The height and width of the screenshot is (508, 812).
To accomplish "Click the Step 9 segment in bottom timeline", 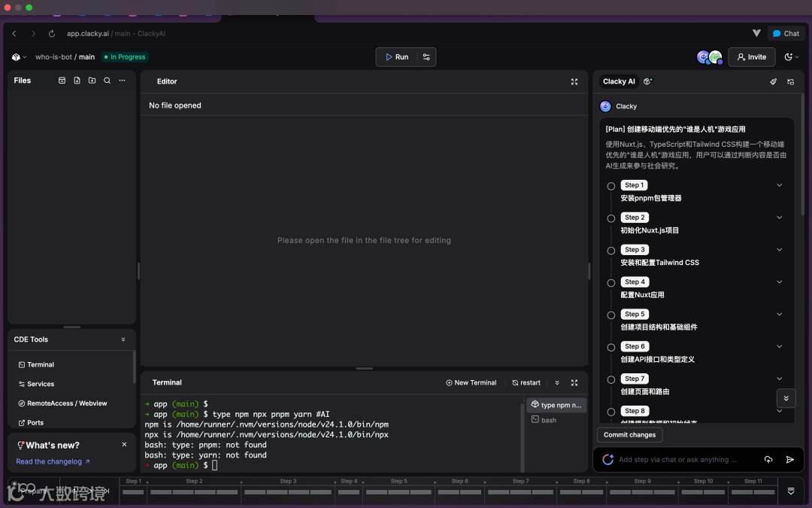I will [642, 490].
